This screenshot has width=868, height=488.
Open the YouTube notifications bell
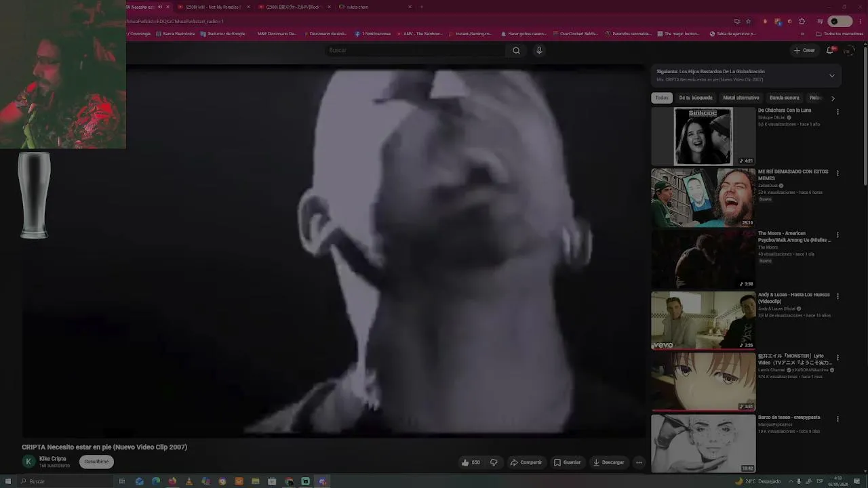(x=830, y=50)
